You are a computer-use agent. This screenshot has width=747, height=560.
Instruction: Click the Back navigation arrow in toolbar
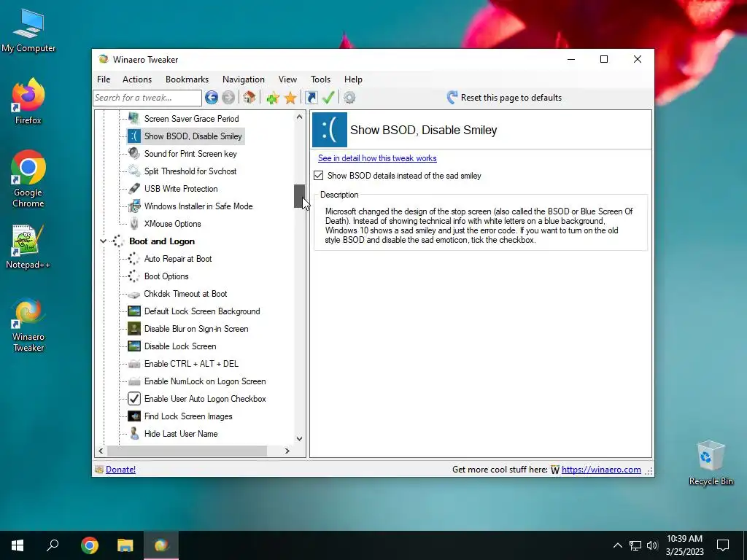coord(211,98)
